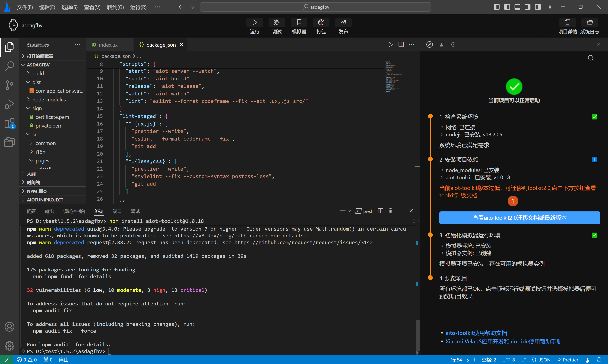Viewport: 608px width, 364px height.
Task: Expand 打开的编辑器 section
Action: click(x=53, y=56)
